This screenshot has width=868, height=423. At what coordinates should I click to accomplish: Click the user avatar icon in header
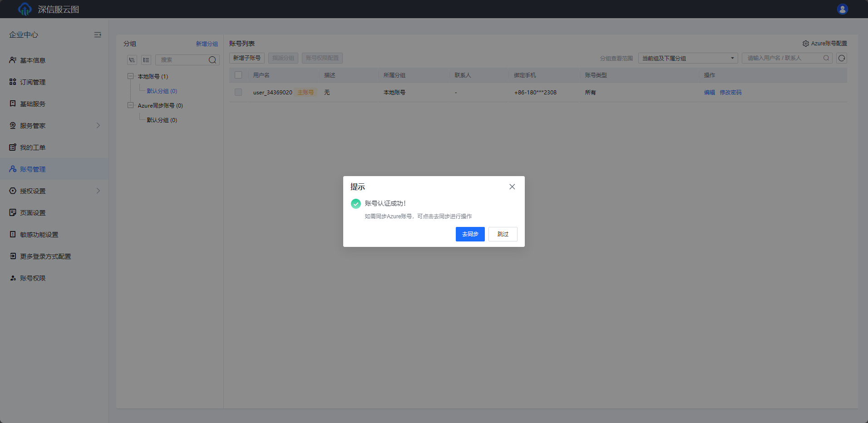click(842, 9)
